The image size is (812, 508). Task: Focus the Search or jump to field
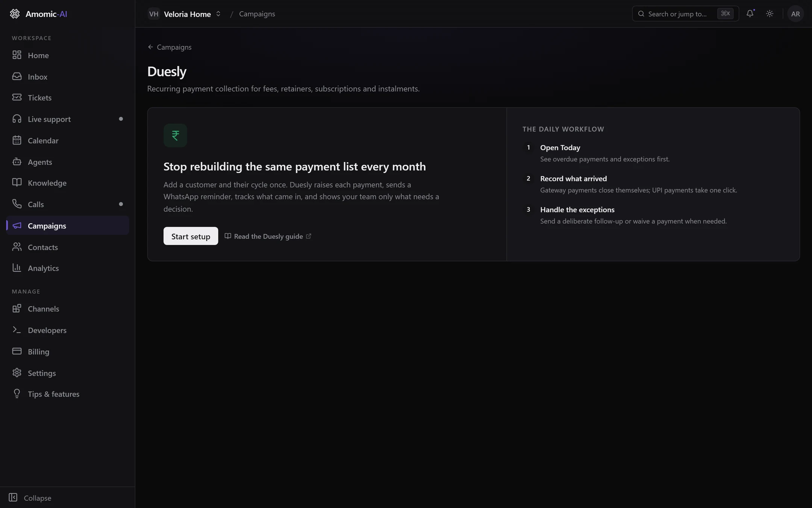[685, 14]
